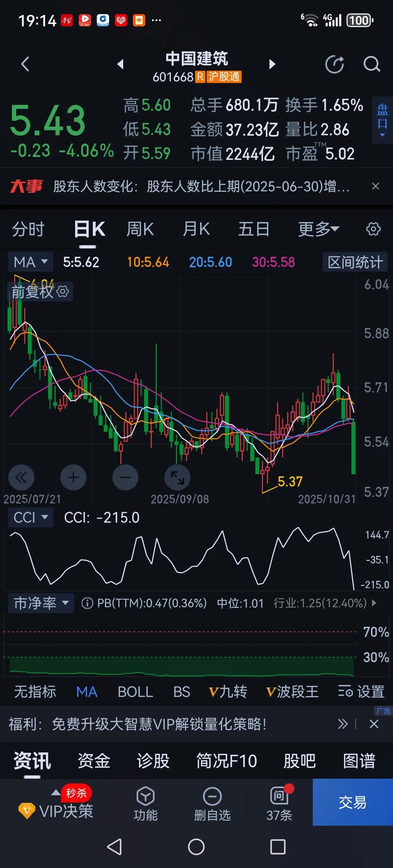
Task: Open the MA indicator dropdown
Action: [x=31, y=262]
